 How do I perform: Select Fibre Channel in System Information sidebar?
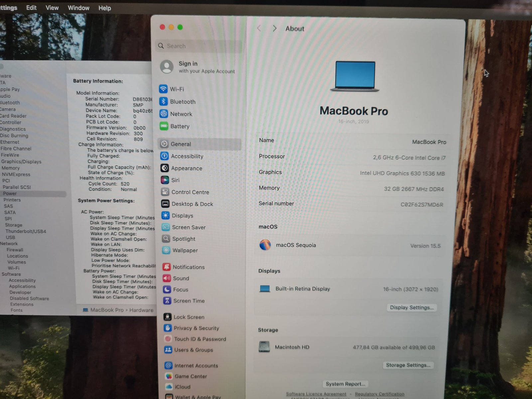click(x=16, y=149)
